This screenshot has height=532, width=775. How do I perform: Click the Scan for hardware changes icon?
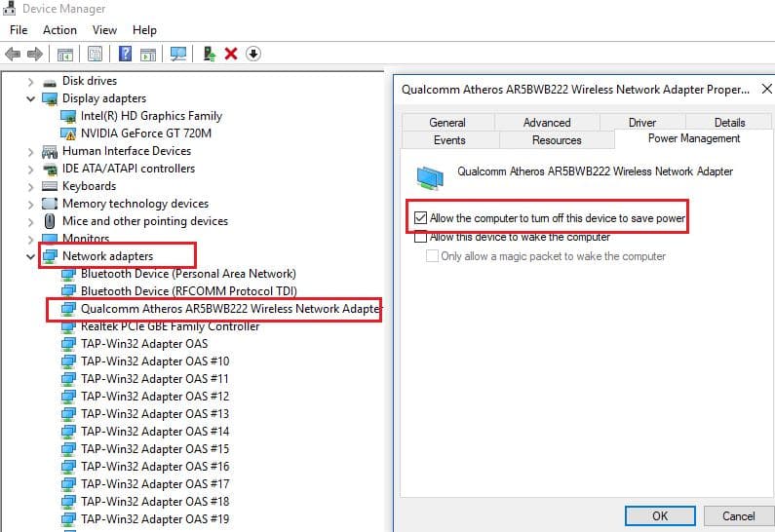click(178, 54)
